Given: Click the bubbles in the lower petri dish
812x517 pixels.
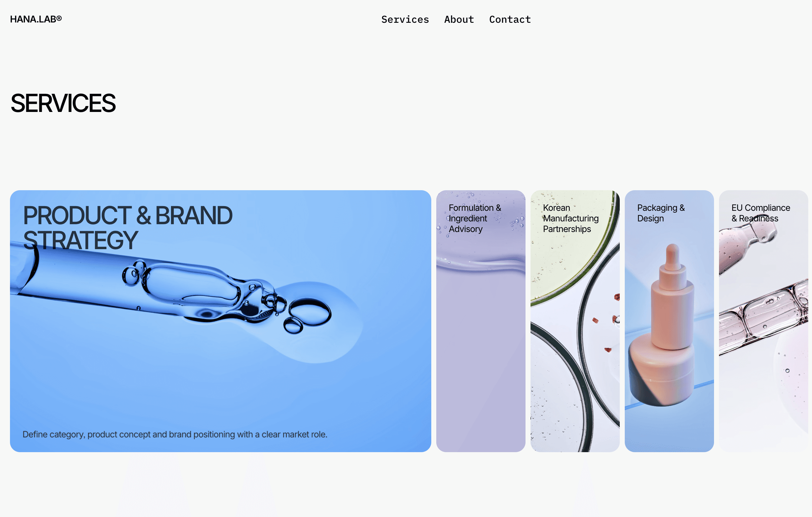Looking at the screenshot, I should tap(546, 414).
